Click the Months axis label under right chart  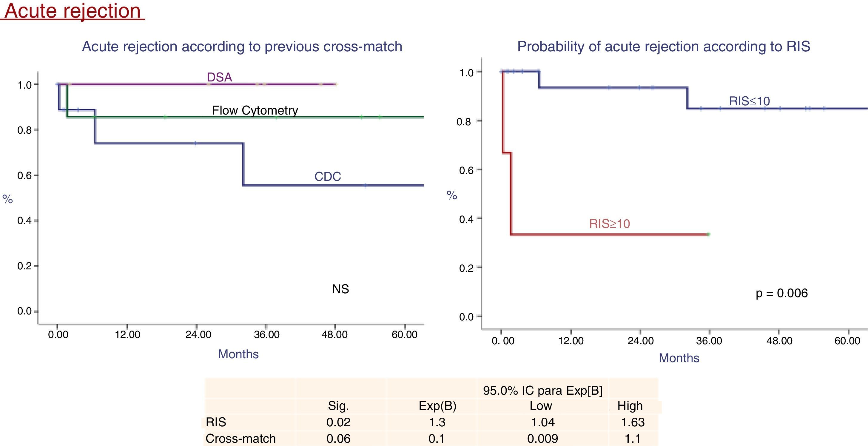tap(679, 358)
